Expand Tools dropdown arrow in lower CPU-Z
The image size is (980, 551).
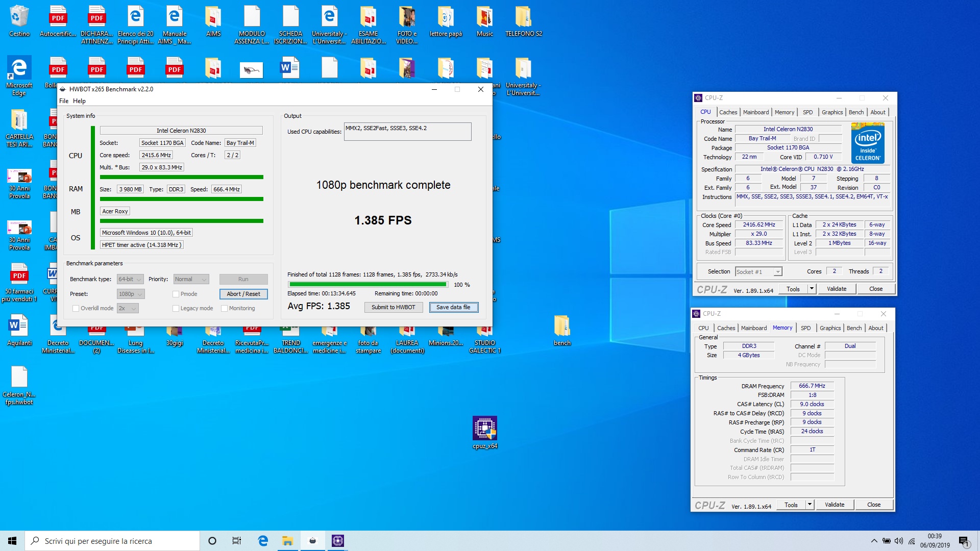[x=810, y=505]
